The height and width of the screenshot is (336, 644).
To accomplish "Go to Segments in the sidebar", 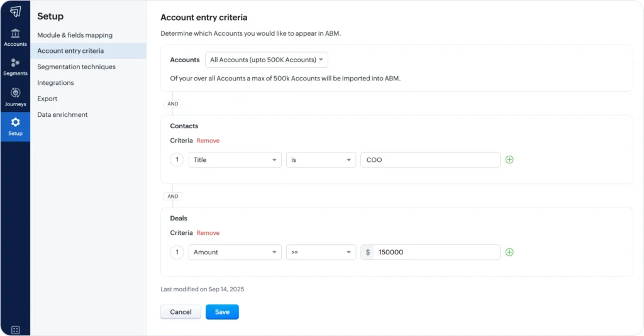I will (x=15, y=67).
